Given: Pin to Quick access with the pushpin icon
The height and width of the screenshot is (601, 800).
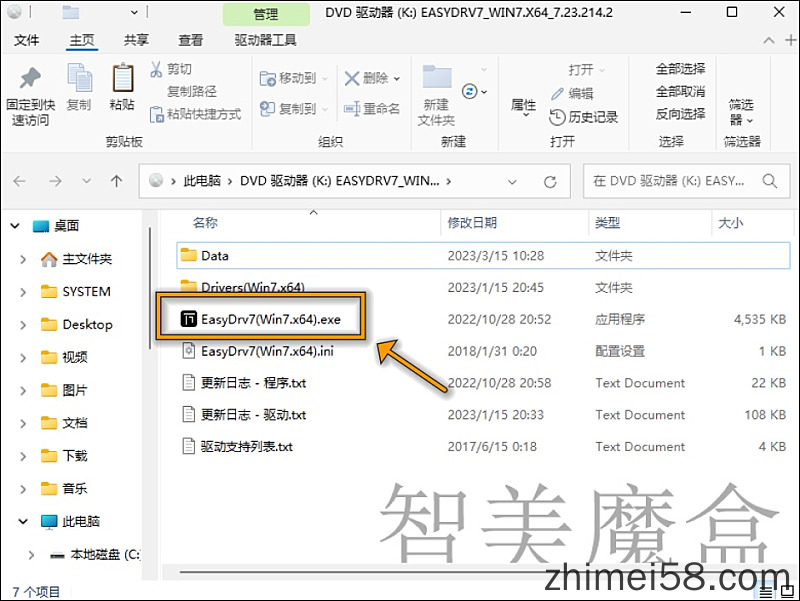Looking at the screenshot, I should tap(30, 96).
